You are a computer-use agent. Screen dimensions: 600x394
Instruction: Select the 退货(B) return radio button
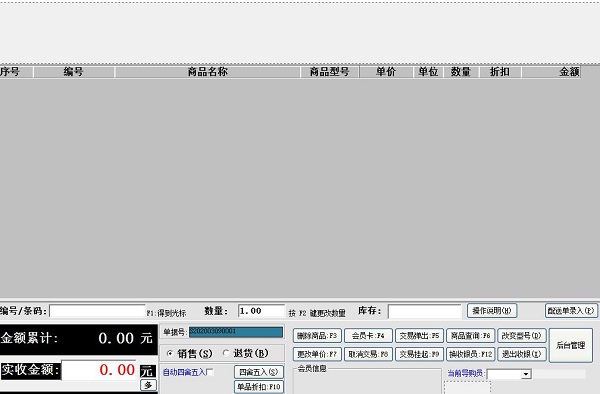click(226, 353)
